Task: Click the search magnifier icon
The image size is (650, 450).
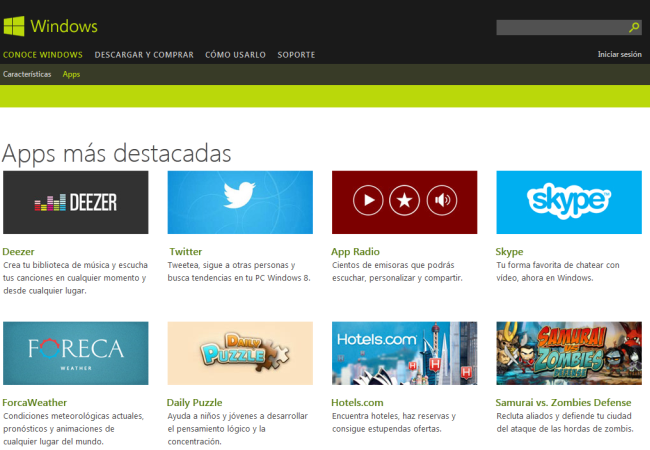Action: pyautogui.click(x=634, y=28)
